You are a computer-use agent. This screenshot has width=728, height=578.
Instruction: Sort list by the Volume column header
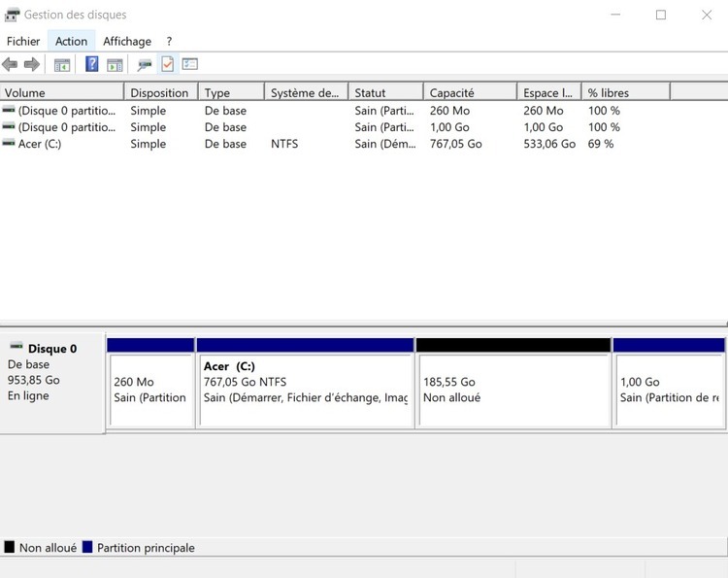coord(62,92)
